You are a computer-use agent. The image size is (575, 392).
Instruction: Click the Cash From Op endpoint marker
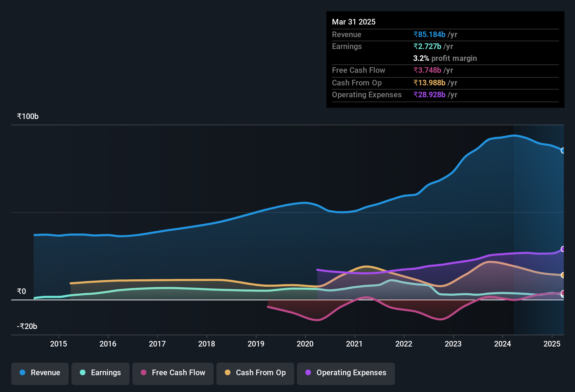coord(563,275)
